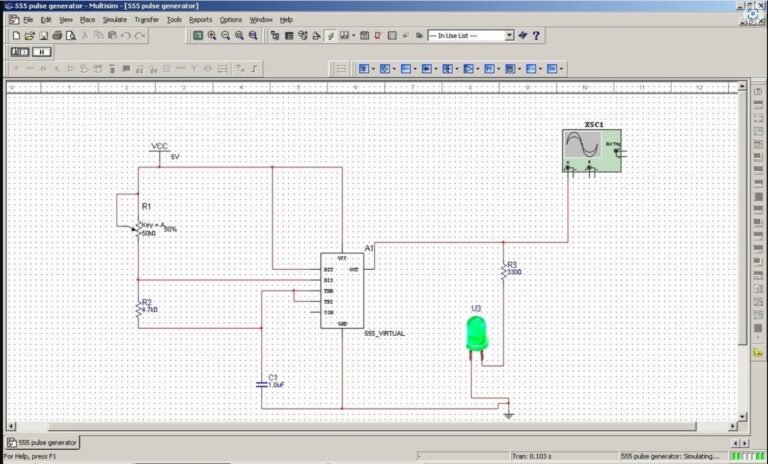Click the simulation progress indicator in status bar
Image resolution: width=768 pixels, height=464 pixels.
coord(747,456)
